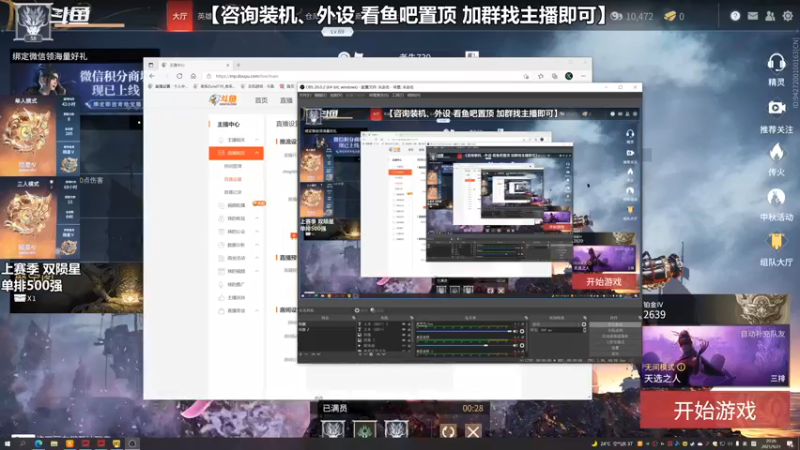Open 组队大厅 team lobby icon
This screenshot has width=800, height=450.
(776, 249)
